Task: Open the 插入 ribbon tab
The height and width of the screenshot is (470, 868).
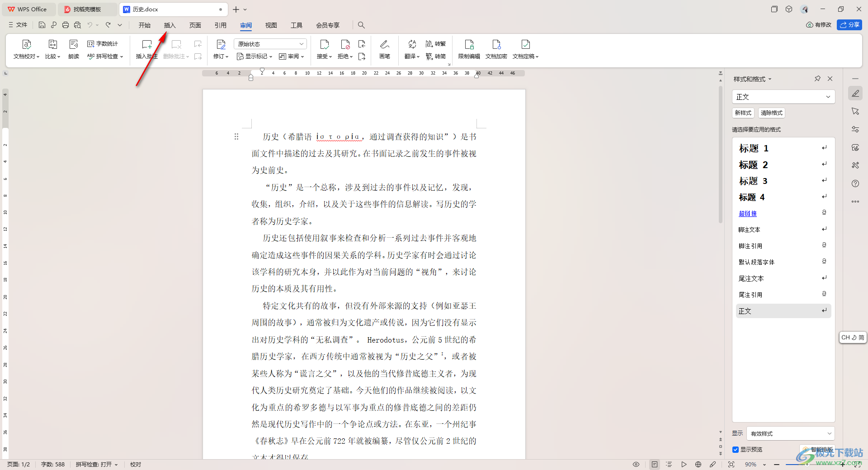Action: click(170, 25)
